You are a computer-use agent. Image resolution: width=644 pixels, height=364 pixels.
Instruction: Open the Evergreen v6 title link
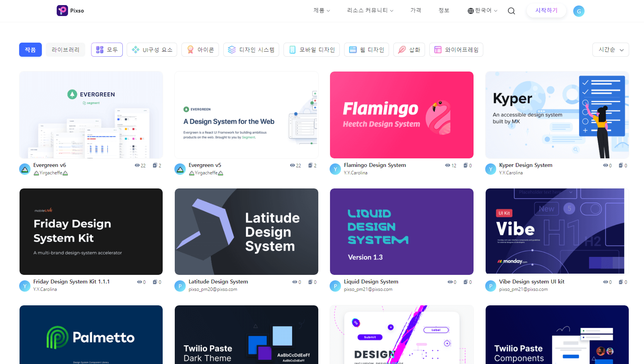tap(50, 165)
